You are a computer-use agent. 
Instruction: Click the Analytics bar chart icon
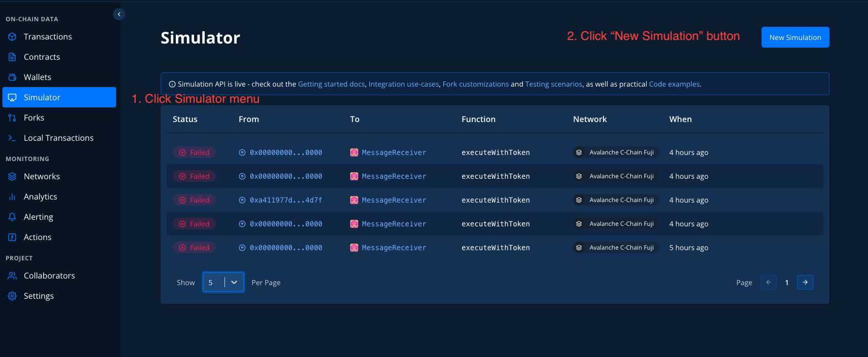[13, 197]
